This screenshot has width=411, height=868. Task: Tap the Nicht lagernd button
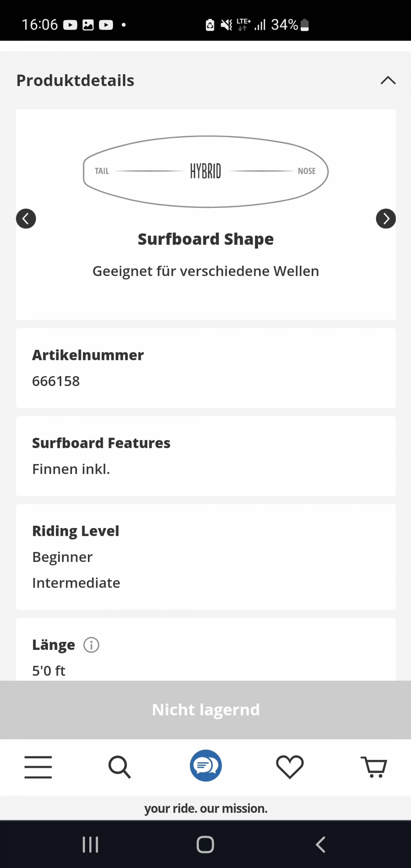[x=206, y=709]
